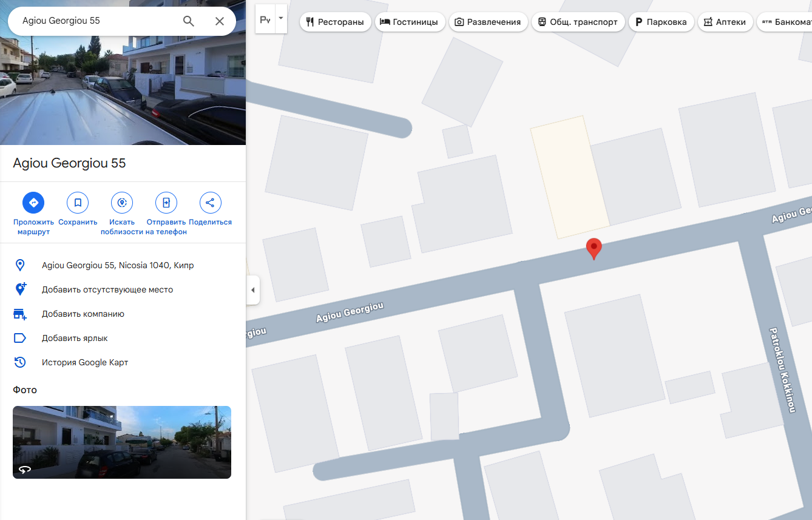The width and height of the screenshot is (812, 520).
Task: Click the add missing place icon
Action: (20, 289)
